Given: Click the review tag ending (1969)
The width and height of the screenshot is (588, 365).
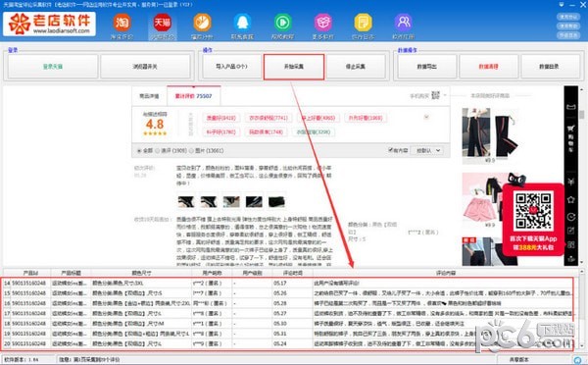Looking at the screenshot, I should point(366,118).
